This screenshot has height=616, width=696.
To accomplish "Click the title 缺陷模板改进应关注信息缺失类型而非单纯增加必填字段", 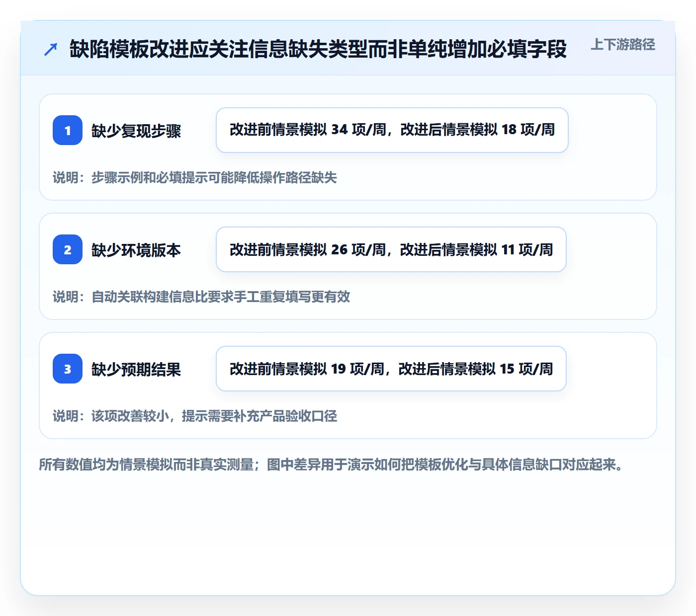I will click(x=318, y=49).
